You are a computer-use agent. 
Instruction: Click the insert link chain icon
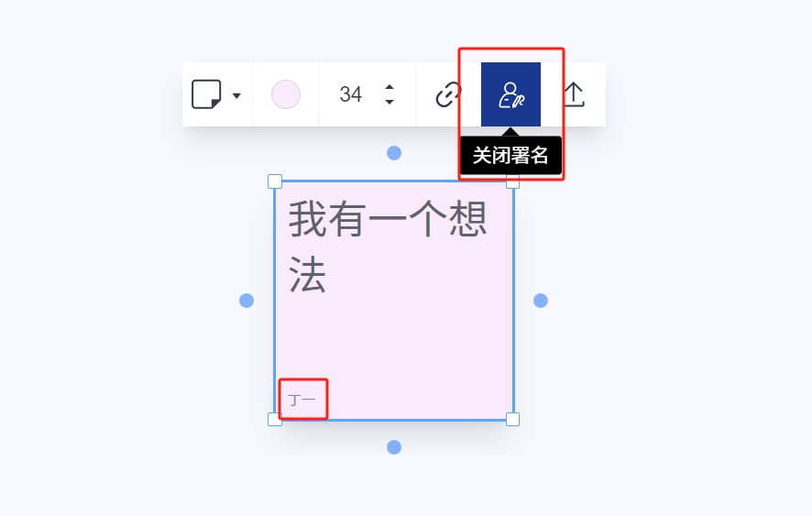(x=448, y=94)
